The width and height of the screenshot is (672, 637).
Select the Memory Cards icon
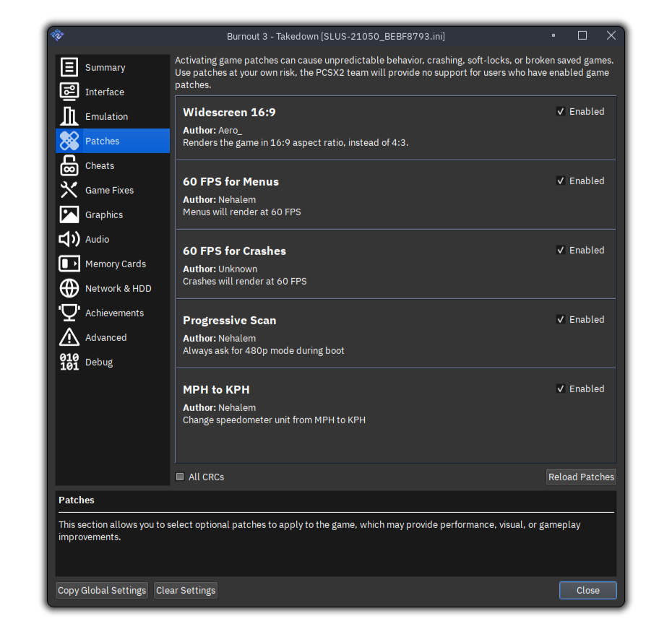coord(69,264)
